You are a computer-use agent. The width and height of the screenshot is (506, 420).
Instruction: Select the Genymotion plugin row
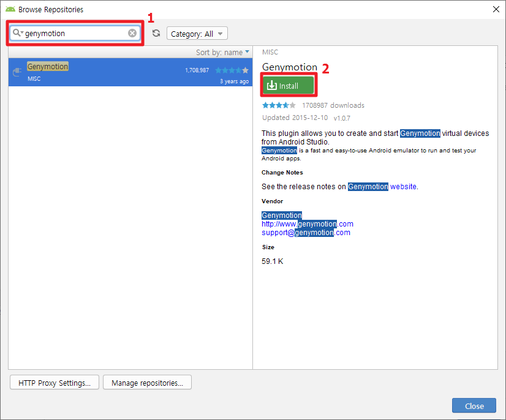tap(130, 72)
